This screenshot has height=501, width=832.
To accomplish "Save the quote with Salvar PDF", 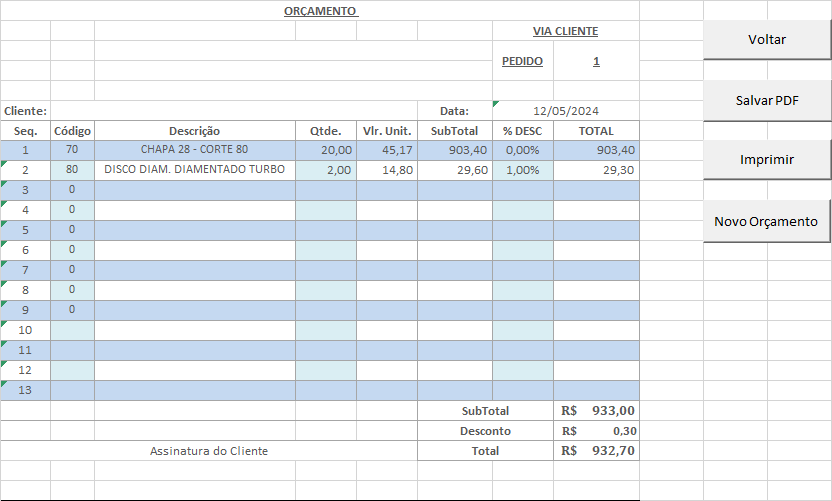I will coord(767,101).
